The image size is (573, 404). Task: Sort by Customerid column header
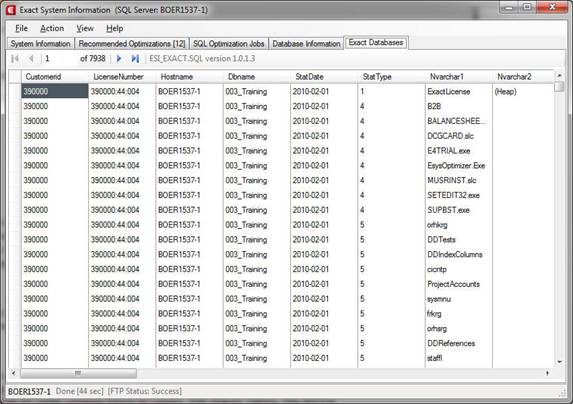tap(55, 77)
